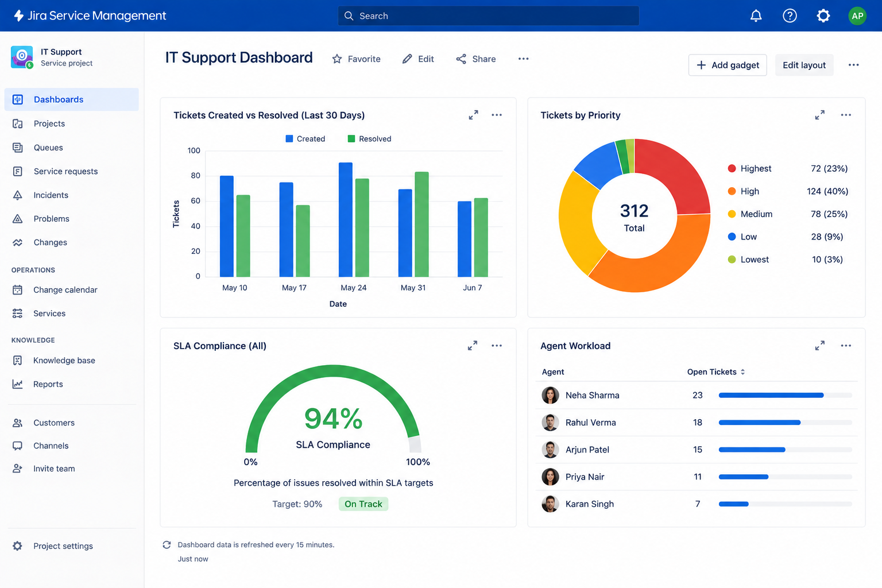The image size is (882, 588).
Task: Click the Medium priority yellow legend dot
Action: pyautogui.click(x=732, y=214)
